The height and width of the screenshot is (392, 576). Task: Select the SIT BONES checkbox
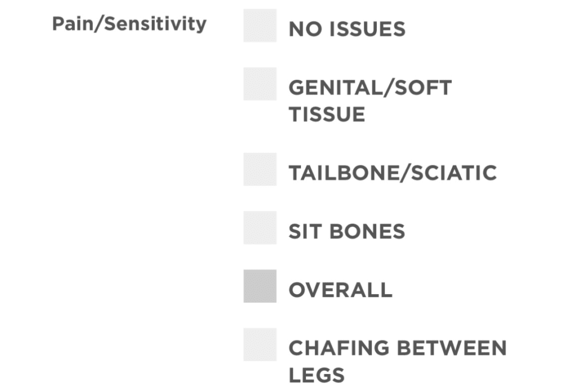pyautogui.click(x=260, y=228)
